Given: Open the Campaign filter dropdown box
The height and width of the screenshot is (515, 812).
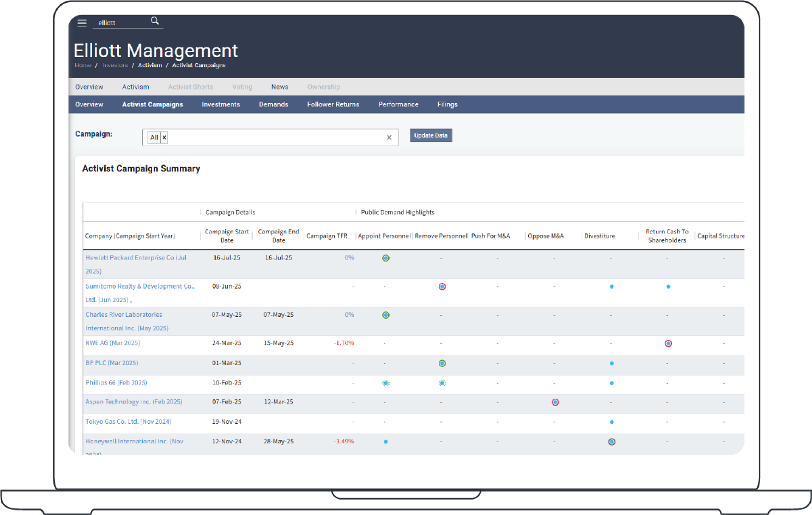Looking at the screenshot, I should 270,137.
